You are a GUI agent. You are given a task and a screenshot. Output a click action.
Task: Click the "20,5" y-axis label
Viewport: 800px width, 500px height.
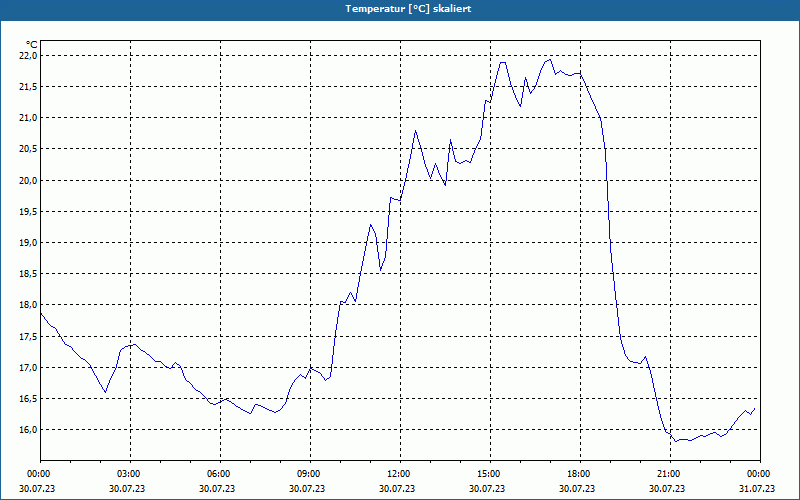coord(29,149)
